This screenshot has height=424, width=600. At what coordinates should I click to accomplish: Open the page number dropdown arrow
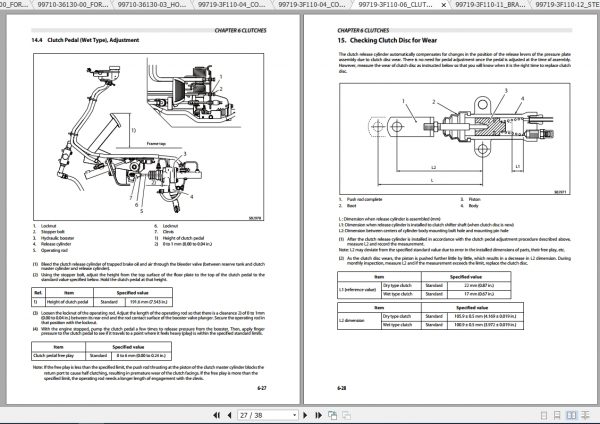pyautogui.click(x=294, y=415)
